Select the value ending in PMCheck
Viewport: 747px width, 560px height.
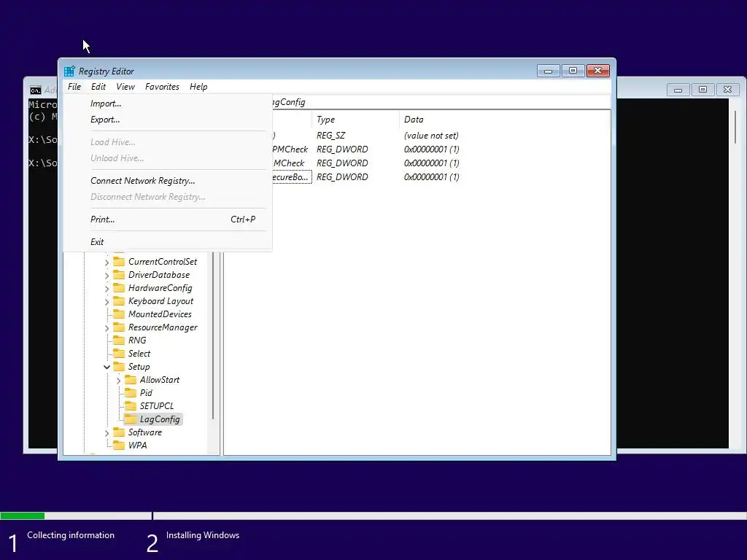tap(290, 149)
